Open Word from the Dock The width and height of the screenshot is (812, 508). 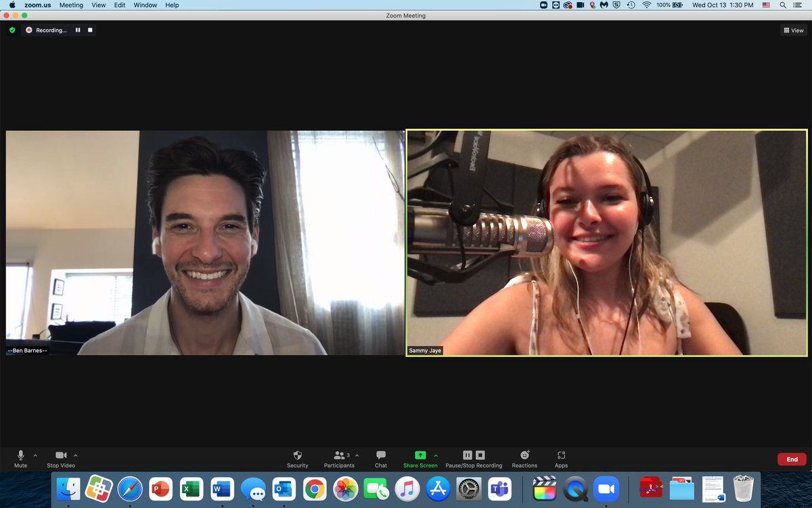coord(222,488)
